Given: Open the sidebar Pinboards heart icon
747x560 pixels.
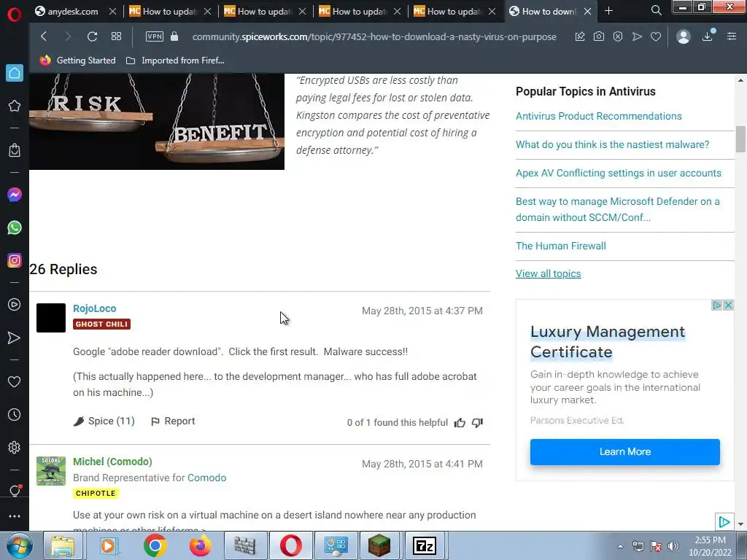Looking at the screenshot, I should point(15,381).
